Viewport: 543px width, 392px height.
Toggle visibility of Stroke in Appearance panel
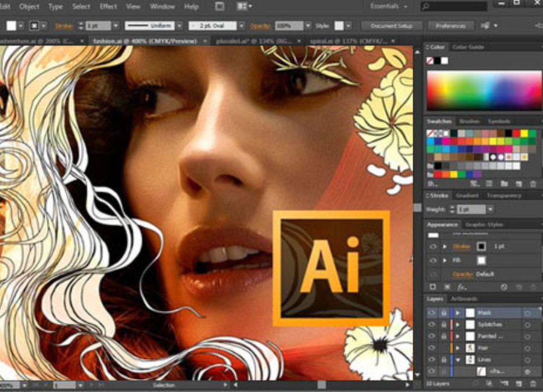pyautogui.click(x=433, y=247)
